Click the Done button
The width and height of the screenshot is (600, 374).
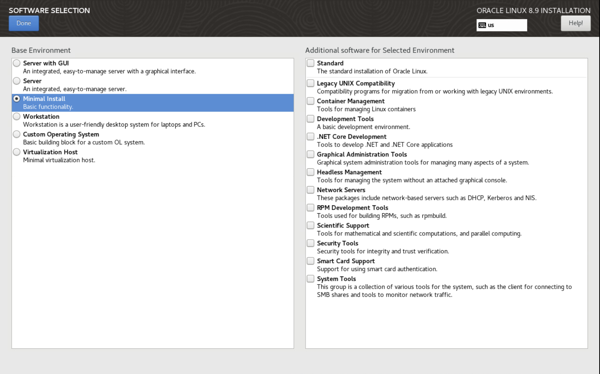(x=24, y=23)
